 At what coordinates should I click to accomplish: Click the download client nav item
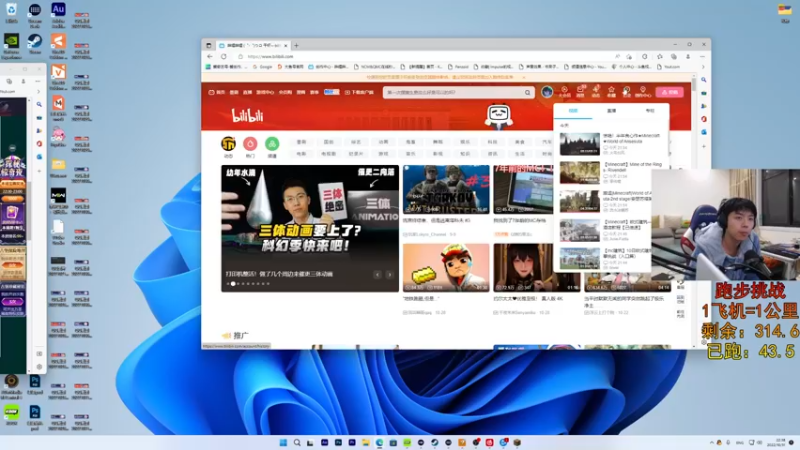359,92
